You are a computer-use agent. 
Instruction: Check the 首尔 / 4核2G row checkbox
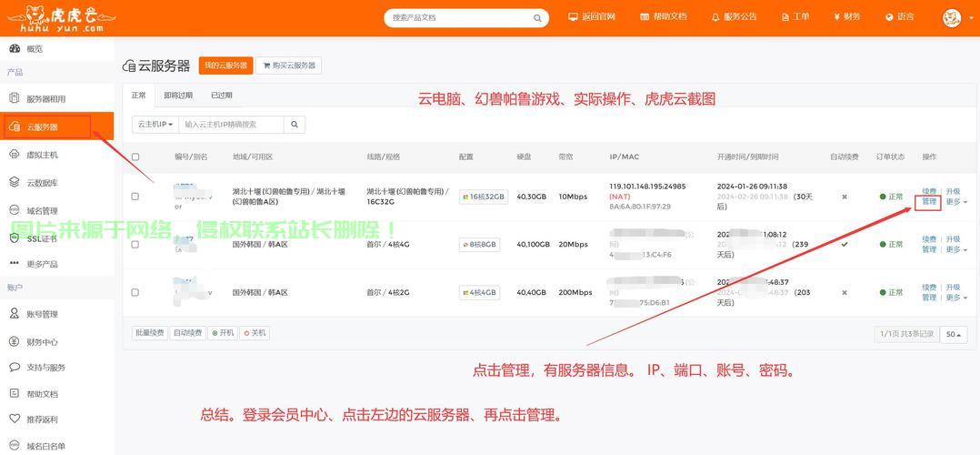point(135,292)
